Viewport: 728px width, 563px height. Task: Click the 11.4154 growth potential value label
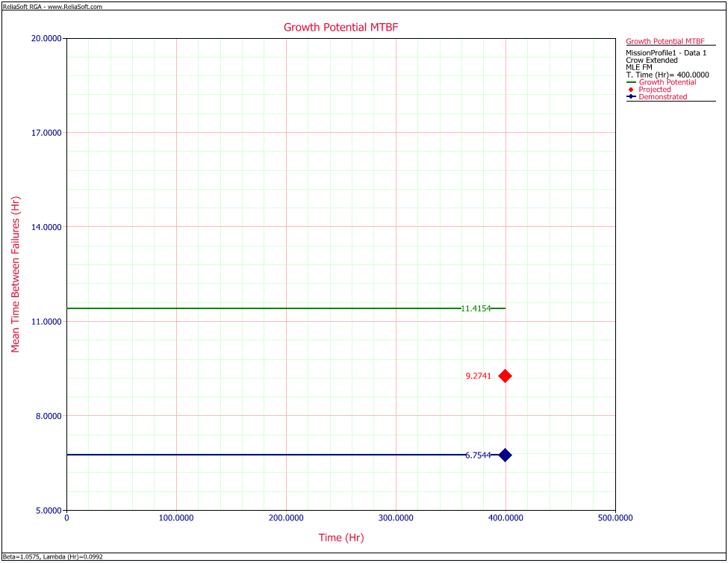[x=476, y=308]
